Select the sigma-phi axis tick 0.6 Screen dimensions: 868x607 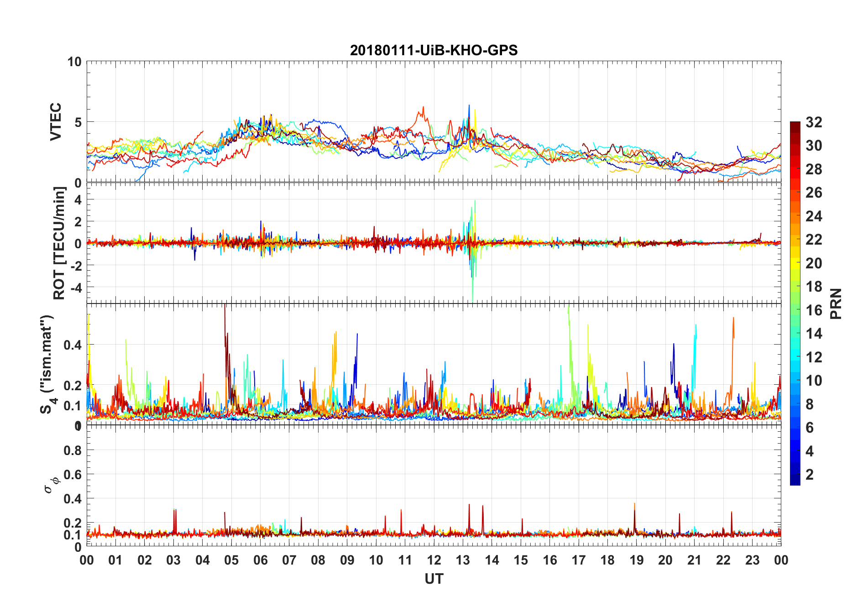coord(73,475)
